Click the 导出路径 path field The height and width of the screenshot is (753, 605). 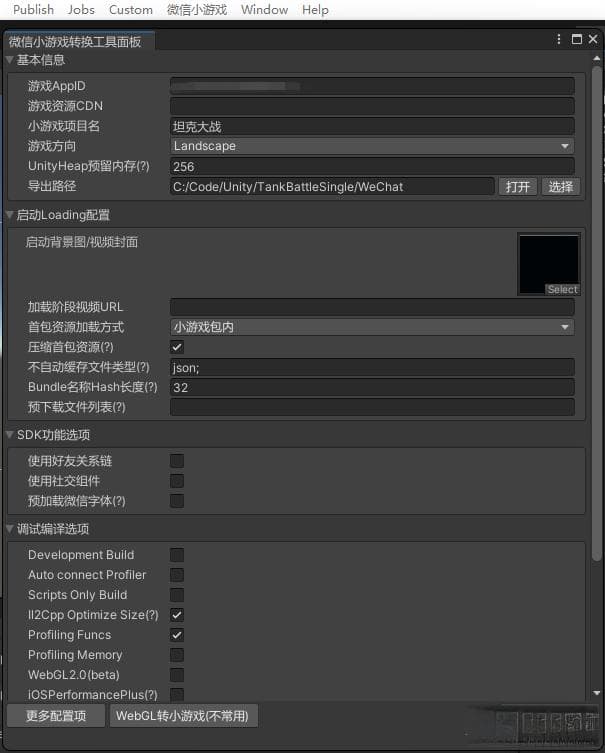[x=332, y=186]
